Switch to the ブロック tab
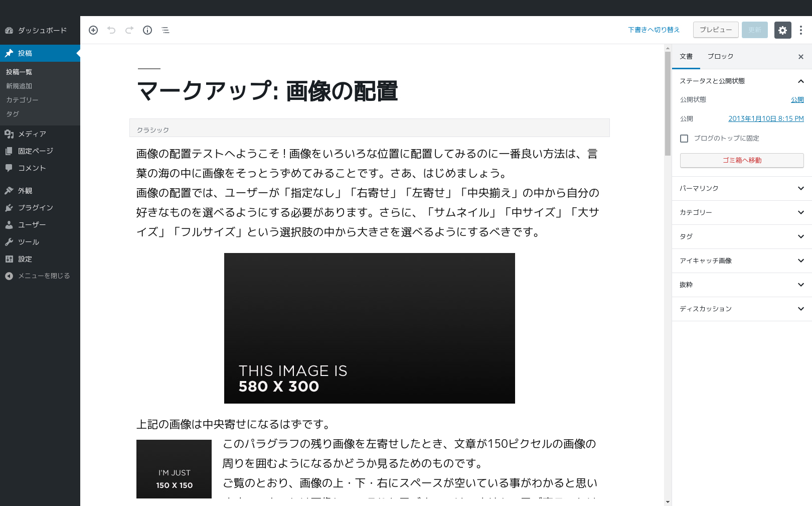Image resolution: width=812 pixels, height=506 pixels. [720, 57]
